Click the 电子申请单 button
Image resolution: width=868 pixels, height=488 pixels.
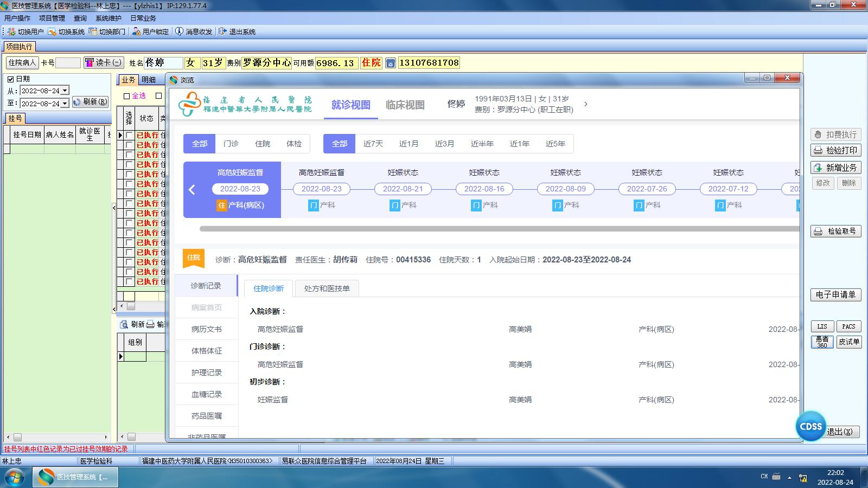(x=836, y=294)
